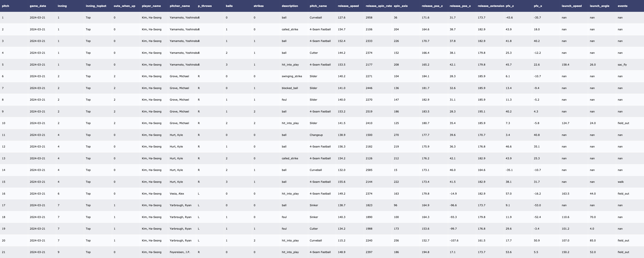Image resolution: width=644 pixels, height=258 pixels.
Task: Click the release_speed column header
Action: [348, 6]
